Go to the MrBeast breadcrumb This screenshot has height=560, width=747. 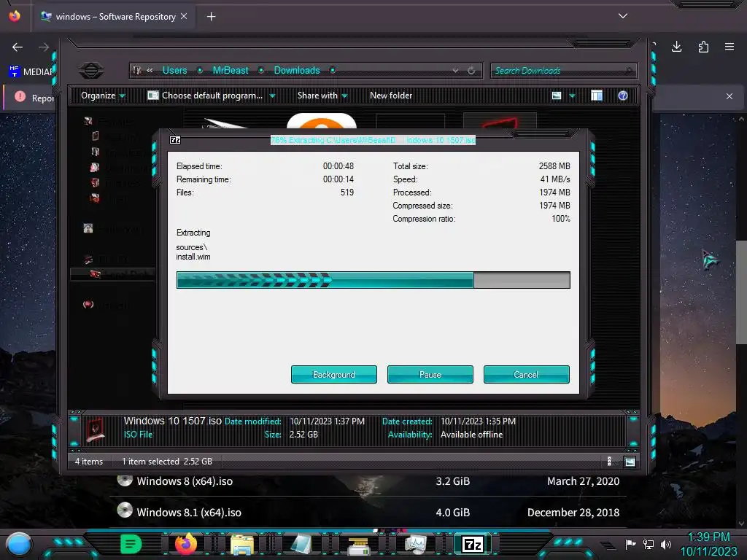[231, 71]
